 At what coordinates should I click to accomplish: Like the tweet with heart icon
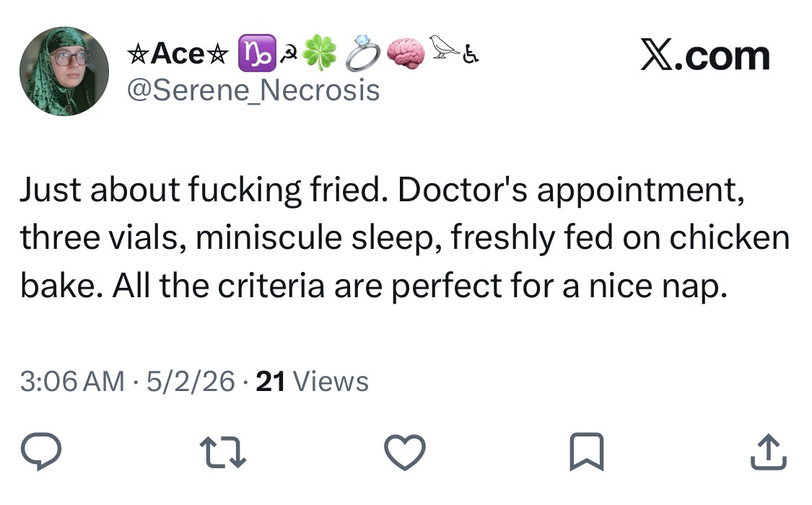point(405,452)
